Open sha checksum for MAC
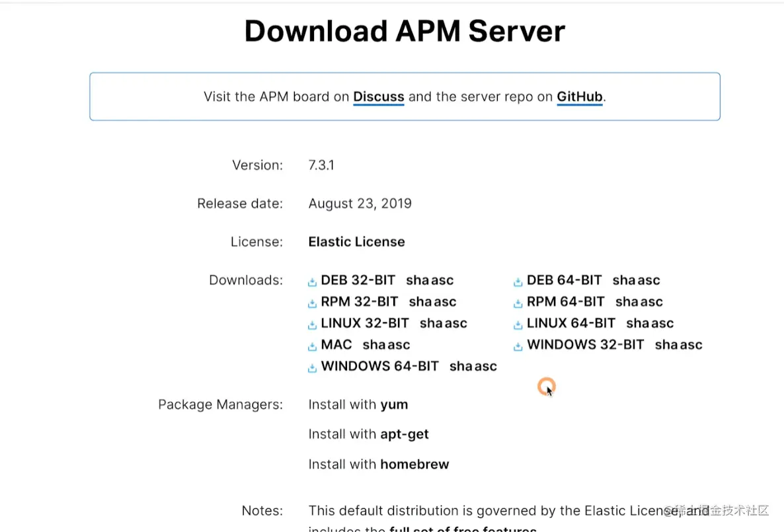Viewport: 784px width, 532px height. coord(374,344)
